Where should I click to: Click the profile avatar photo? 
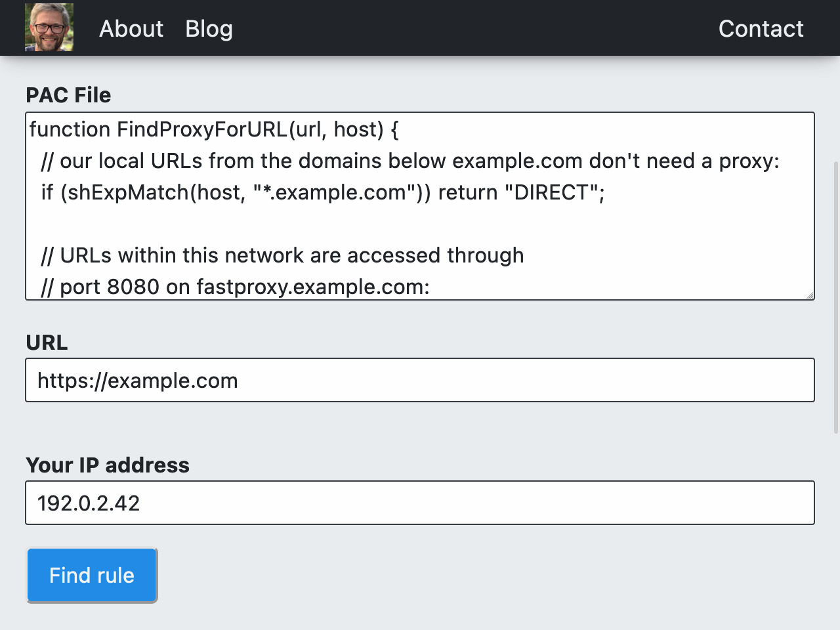tap(49, 28)
